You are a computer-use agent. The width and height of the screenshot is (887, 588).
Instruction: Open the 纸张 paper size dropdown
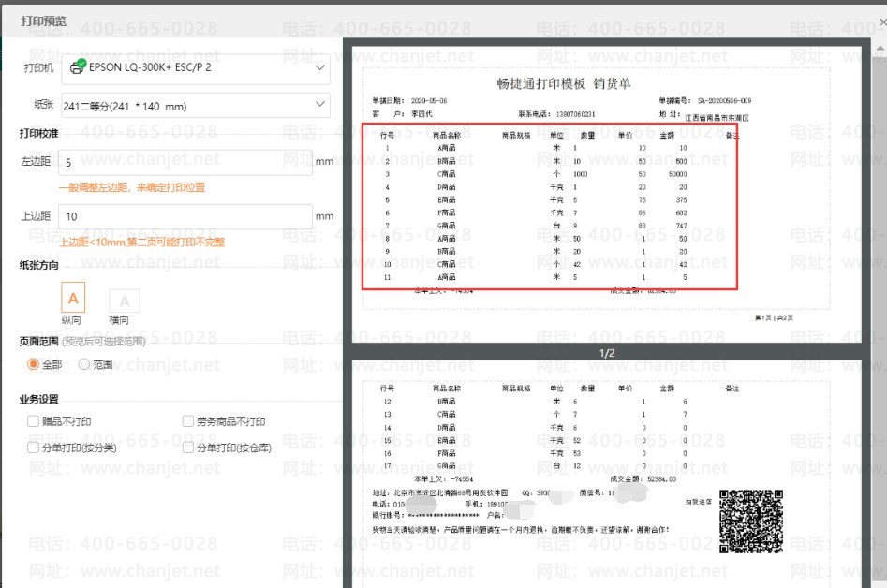pos(319,105)
